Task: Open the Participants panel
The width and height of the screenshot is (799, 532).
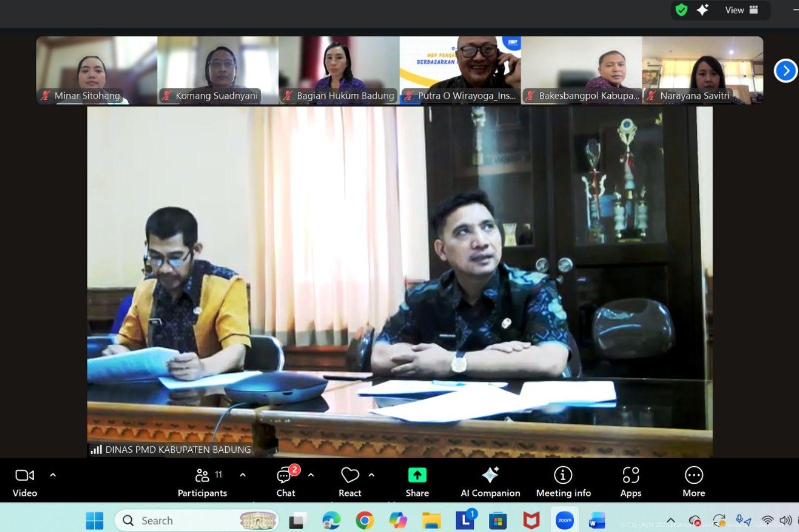Action: (x=202, y=482)
